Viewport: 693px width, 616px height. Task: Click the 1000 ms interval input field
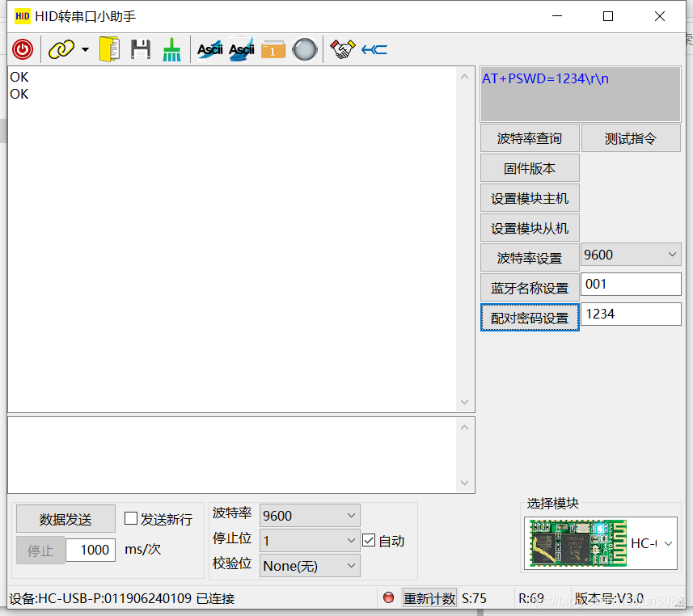tap(90, 550)
